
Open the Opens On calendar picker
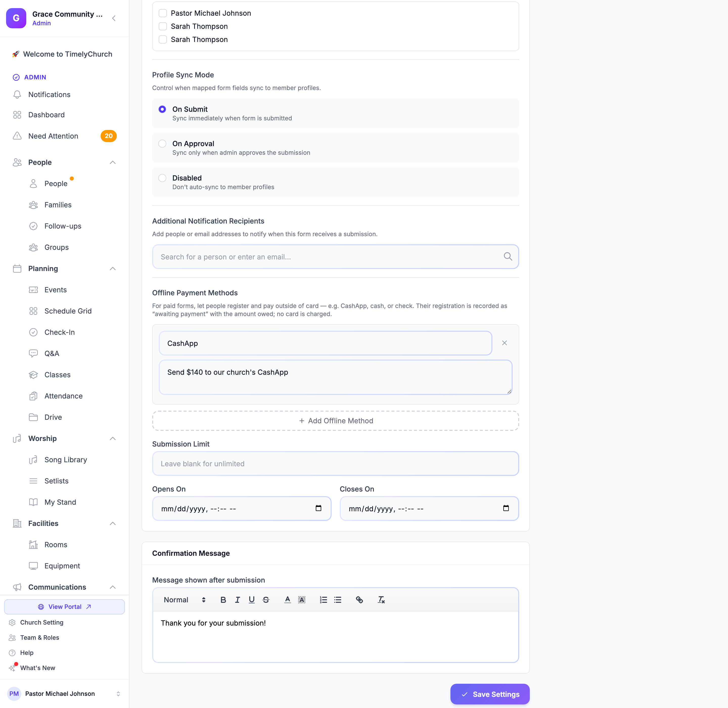coord(318,508)
